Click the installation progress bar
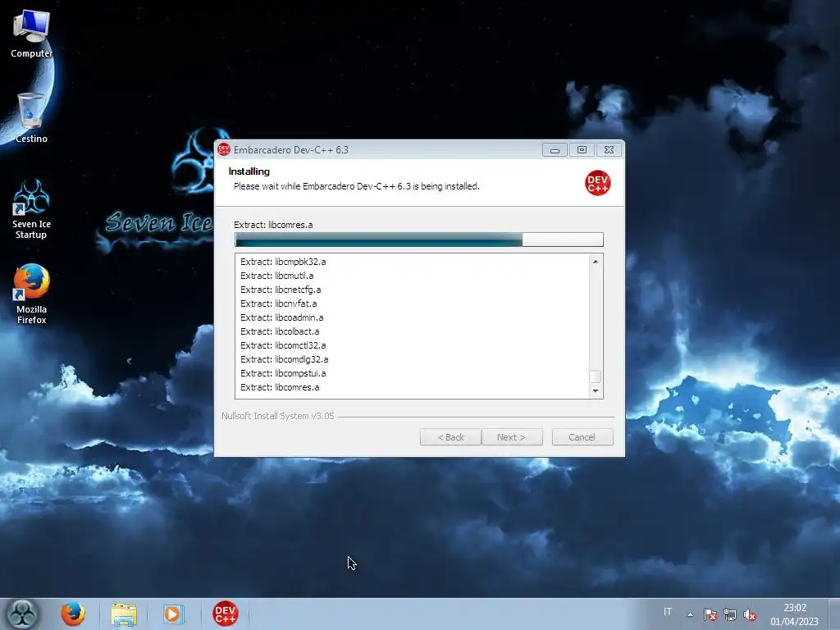 [419, 240]
